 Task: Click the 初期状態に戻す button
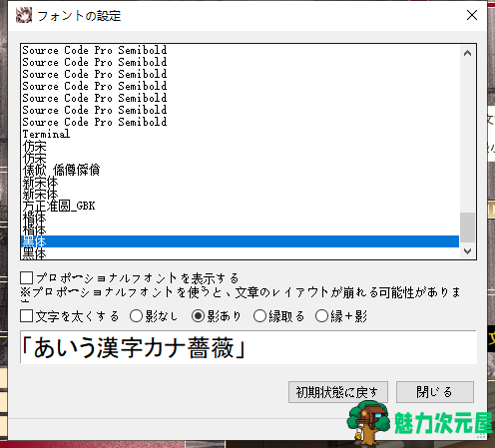[338, 392]
